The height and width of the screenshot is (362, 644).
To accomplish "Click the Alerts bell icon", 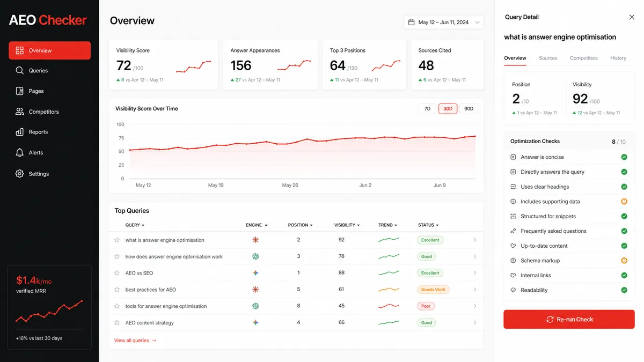I will tap(20, 152).
